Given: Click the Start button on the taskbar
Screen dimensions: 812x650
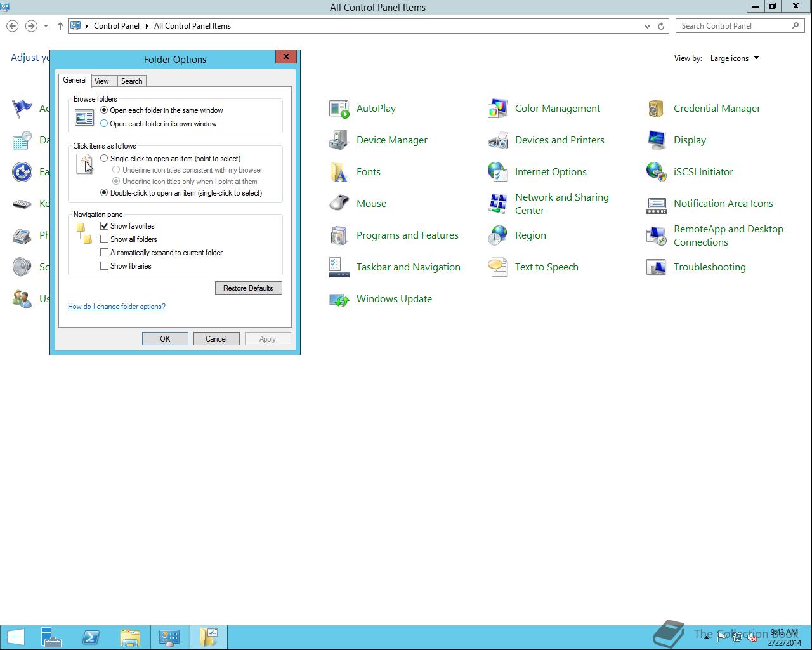Looking at the screenshot, I should click(15, 637).
